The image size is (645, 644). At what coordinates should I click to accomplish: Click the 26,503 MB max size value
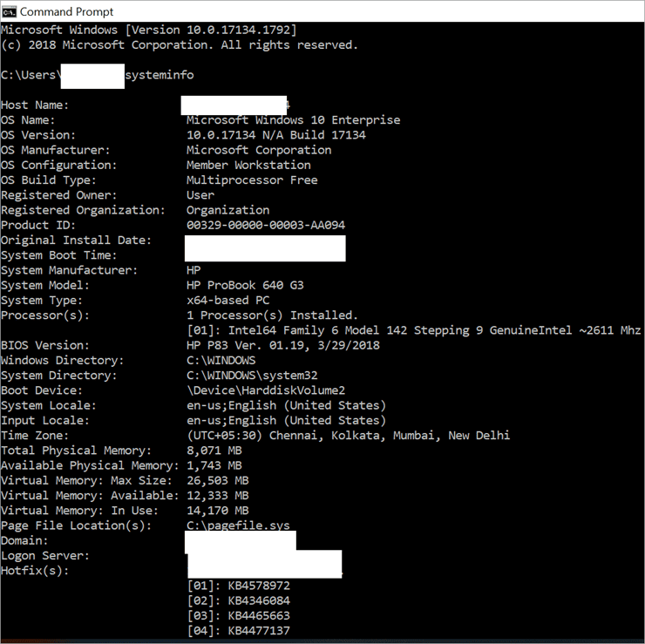point(218,480)
